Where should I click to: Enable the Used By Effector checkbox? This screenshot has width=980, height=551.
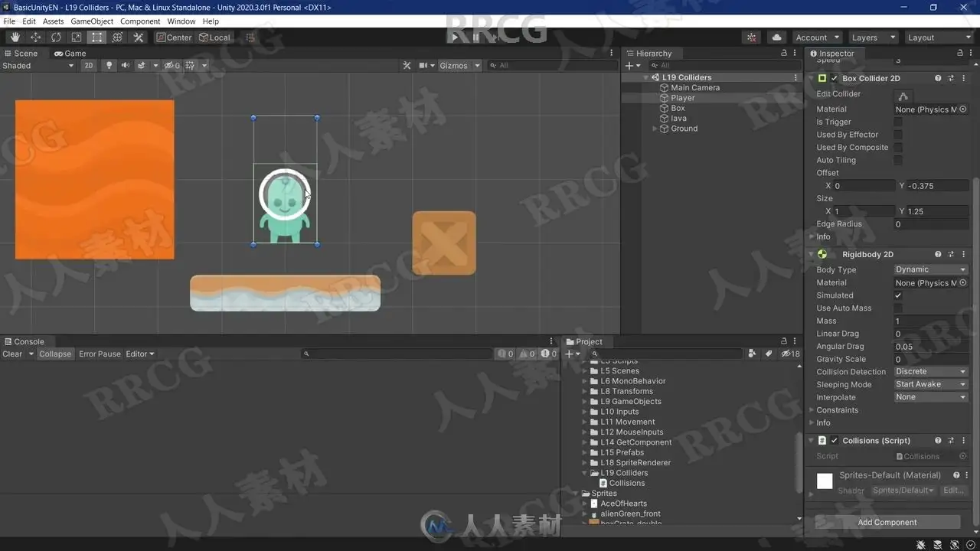(x=899, y=135)
